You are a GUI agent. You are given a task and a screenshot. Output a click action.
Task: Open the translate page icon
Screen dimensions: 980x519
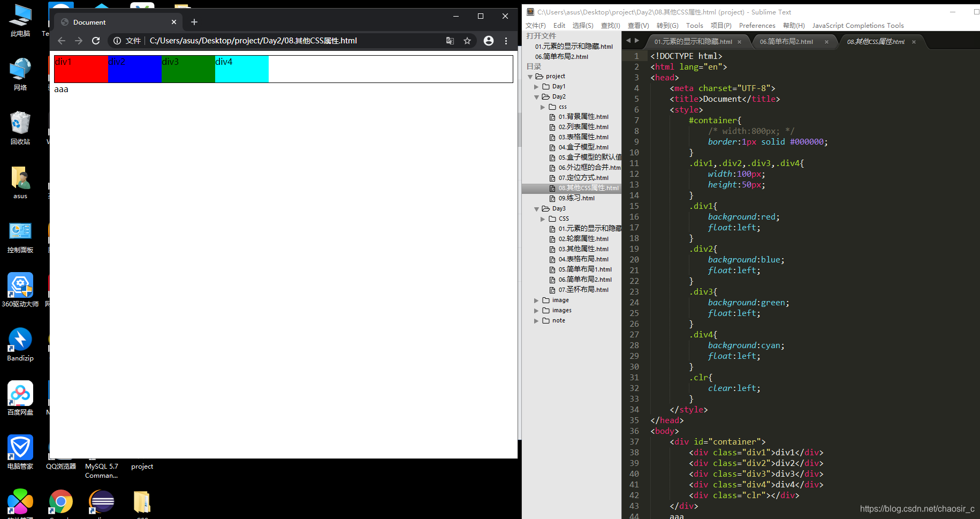pyautogui.click(x=450, y=41)
